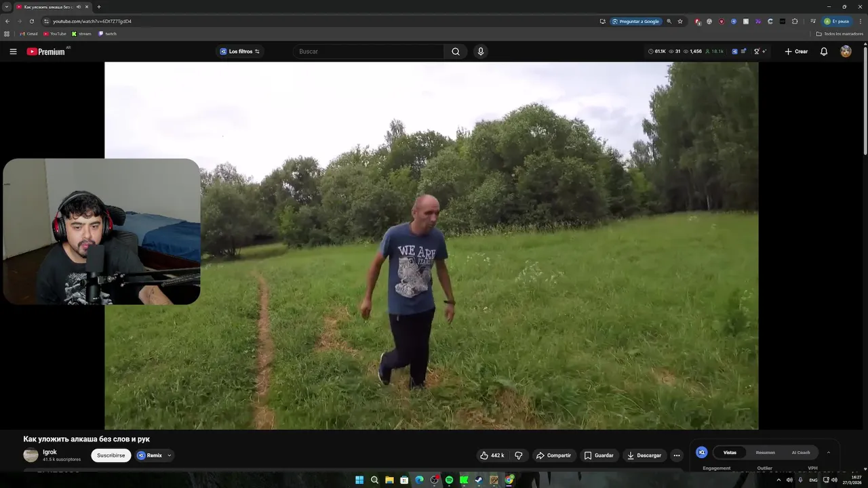Open Spotify from taskbar

tap(449, 480)
